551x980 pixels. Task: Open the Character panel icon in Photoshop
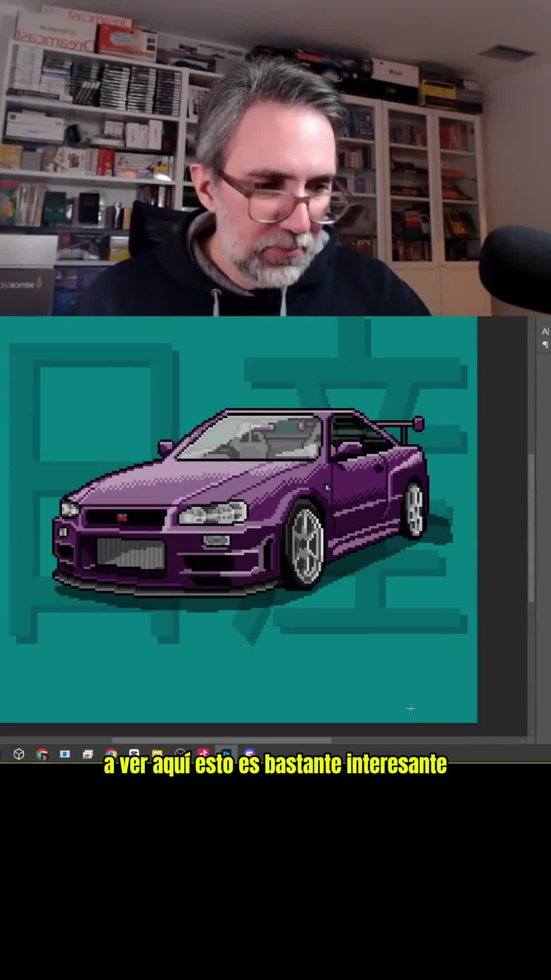point(545,332)
